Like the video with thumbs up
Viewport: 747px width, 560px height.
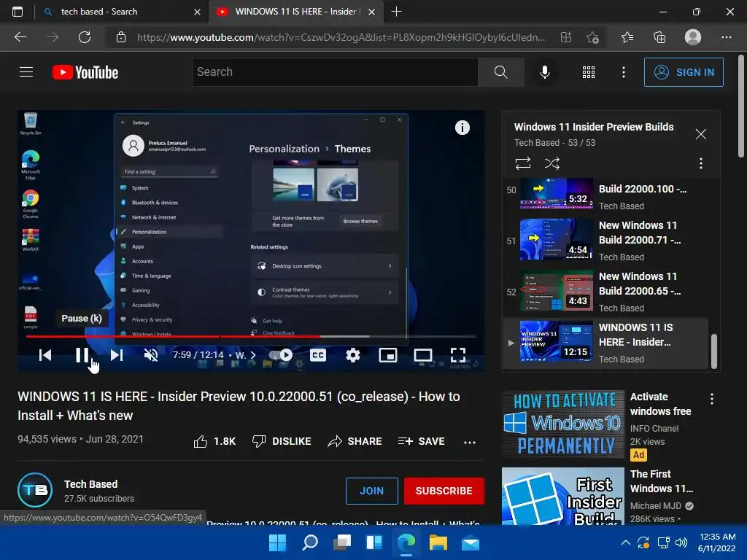pyautogui.click(x=214, y=441)
